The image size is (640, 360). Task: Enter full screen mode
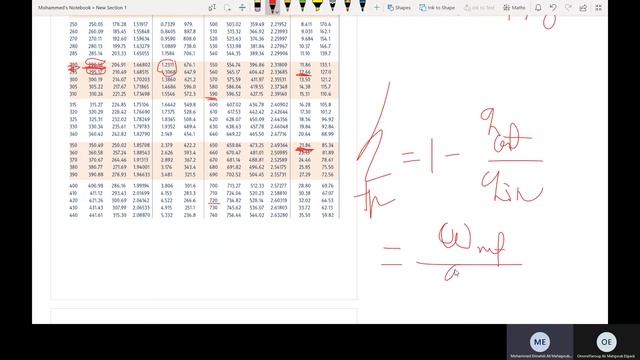tap(598, 7)
